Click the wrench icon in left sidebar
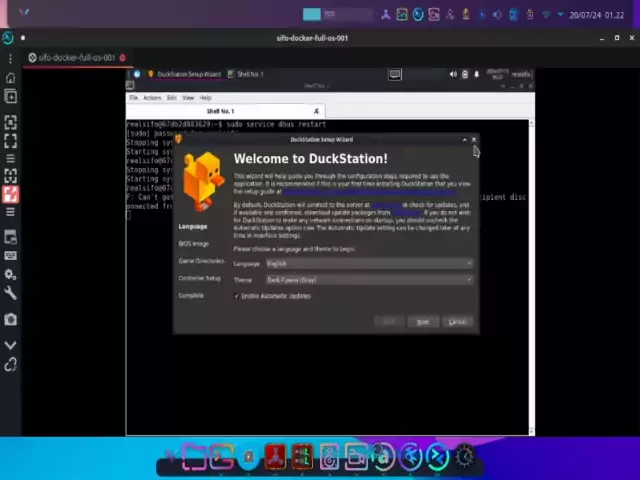Image resolution: width=640 pixels, height=480 pixels. click(x=10, y=293)
